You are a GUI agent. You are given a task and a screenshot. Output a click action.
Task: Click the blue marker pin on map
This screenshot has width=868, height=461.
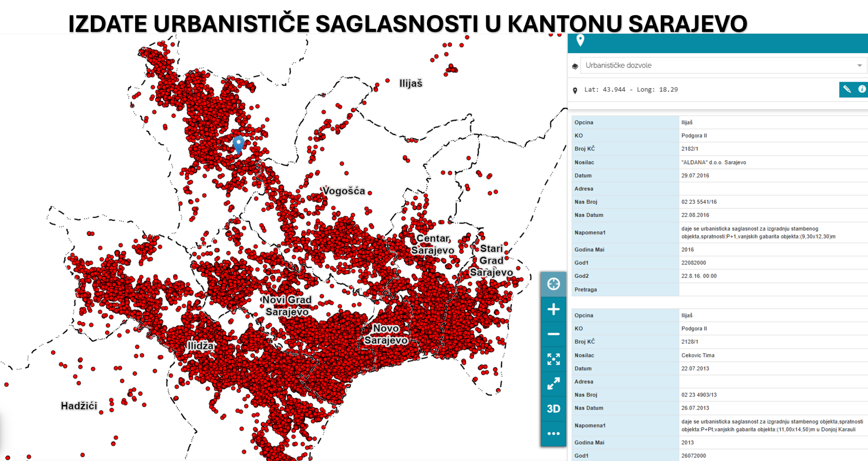tap(238, 144)
